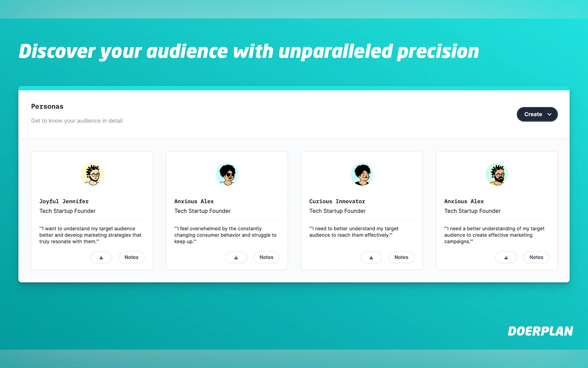Click Joyful Jennifer's quote text
Image resolution: width=588 pixels, height=368 pixels.
click(x=90, y=235)
